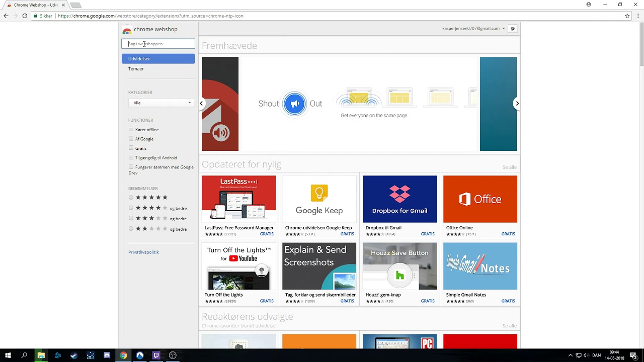Open File Explorer from the taskbar
Viewport: 644px width, 362px height.
click(41, 355)
